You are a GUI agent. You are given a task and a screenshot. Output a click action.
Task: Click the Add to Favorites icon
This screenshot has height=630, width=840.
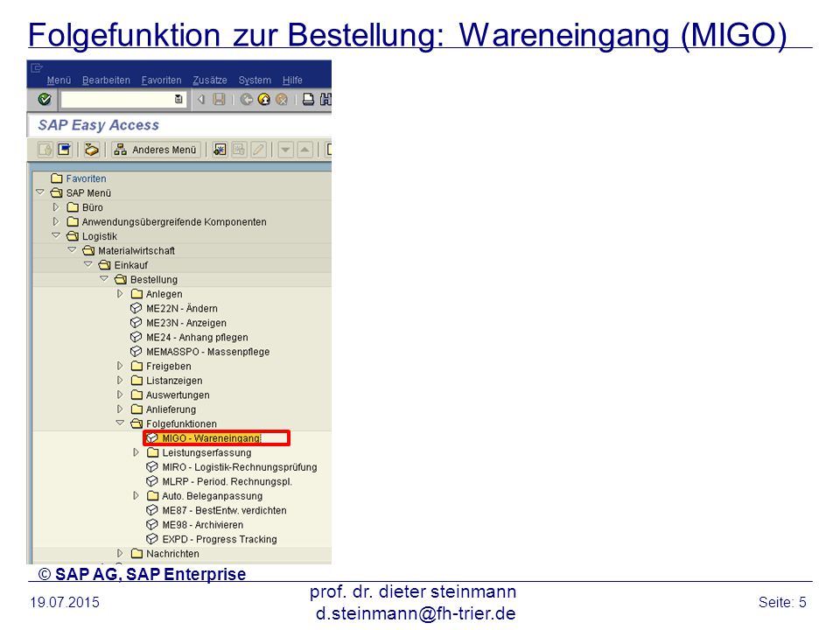[220, 150]
